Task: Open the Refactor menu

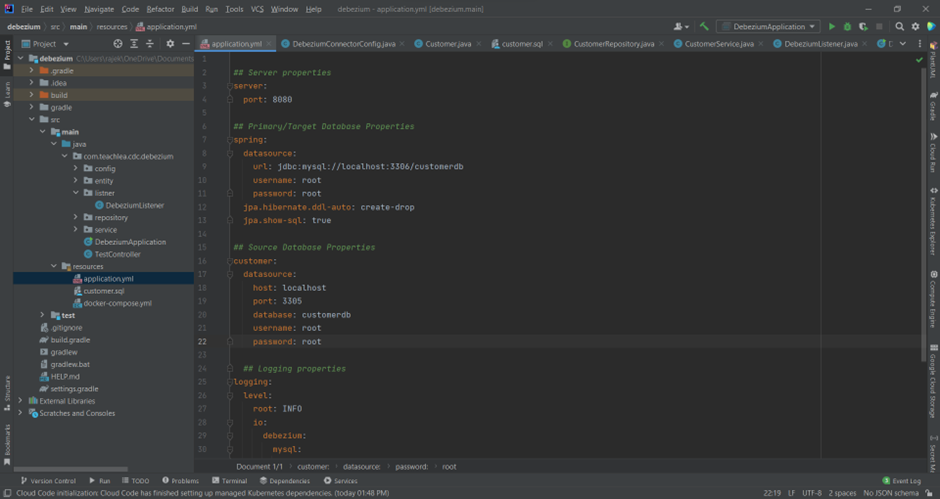Action: (x=160, y=9)
